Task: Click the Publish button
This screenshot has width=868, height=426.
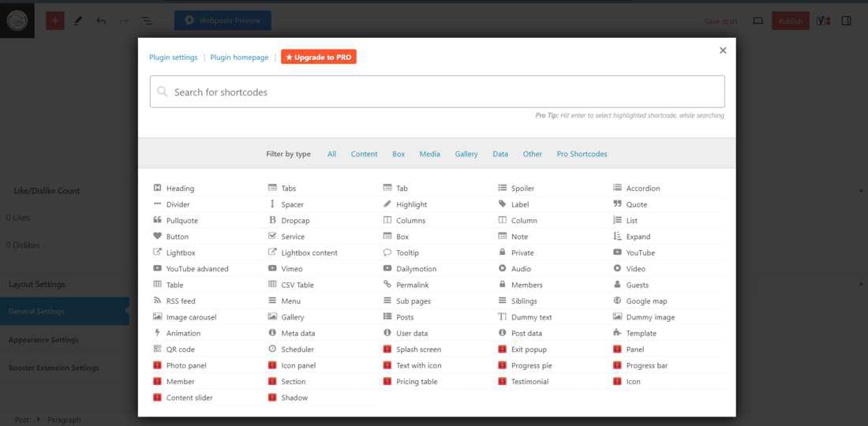Action: coord(791,21)
